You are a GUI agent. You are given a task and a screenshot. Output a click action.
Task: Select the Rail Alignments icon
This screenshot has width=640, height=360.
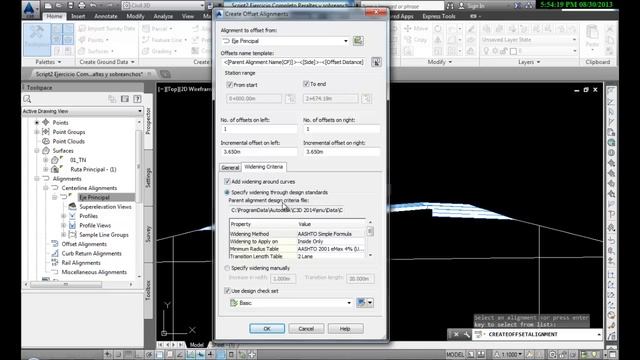tap(55, 262)
